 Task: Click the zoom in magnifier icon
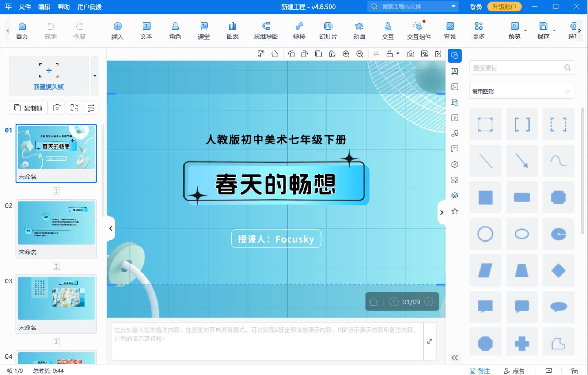pos(346,54)
